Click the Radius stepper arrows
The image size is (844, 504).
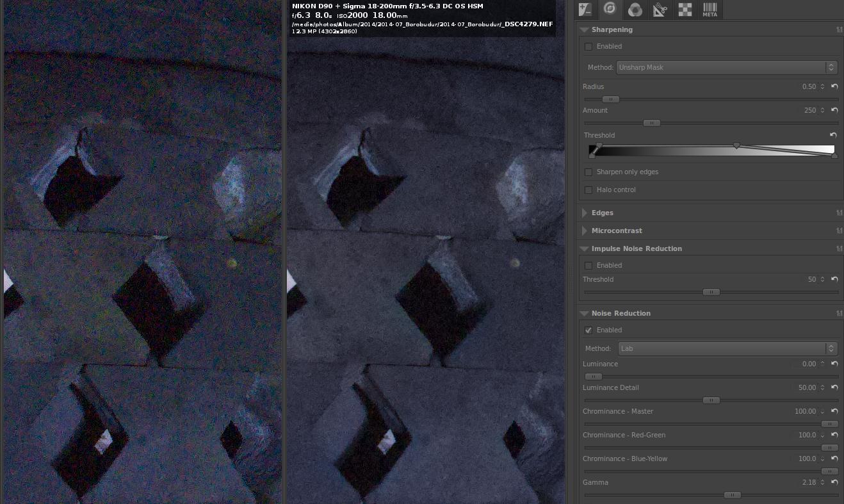(823, 86)
